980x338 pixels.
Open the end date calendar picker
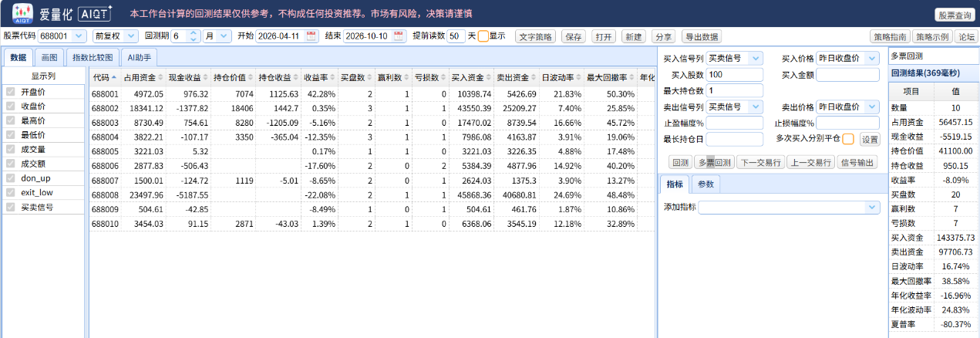click(x=399, y=36)
